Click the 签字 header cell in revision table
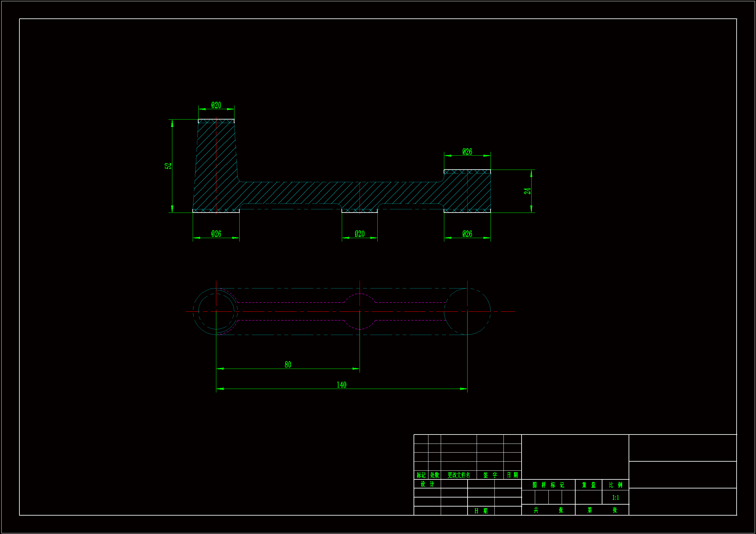Viewport: 756px width, 534px height. click(490, 475)
